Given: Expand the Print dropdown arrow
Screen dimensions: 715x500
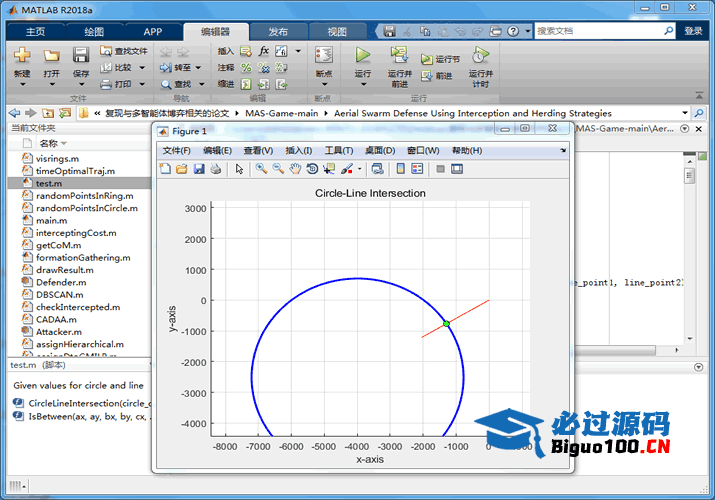Looking at the screenshot, I should click(x=142, y=84).
